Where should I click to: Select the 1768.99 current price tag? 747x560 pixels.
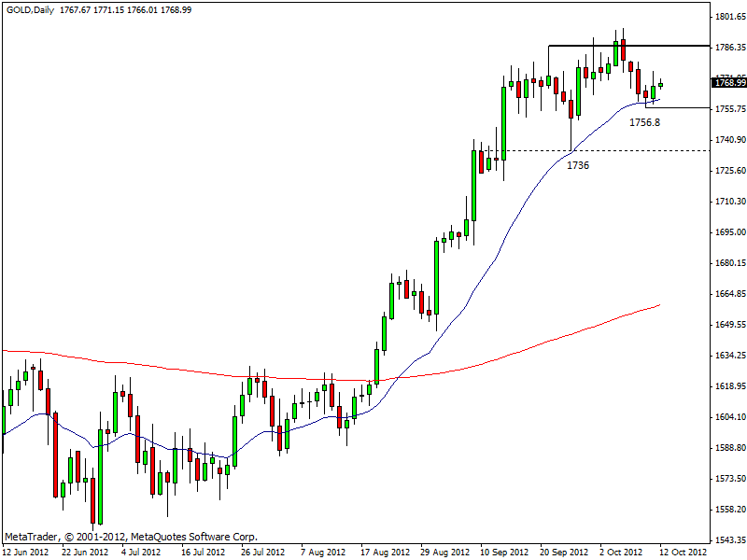(728, 83)
